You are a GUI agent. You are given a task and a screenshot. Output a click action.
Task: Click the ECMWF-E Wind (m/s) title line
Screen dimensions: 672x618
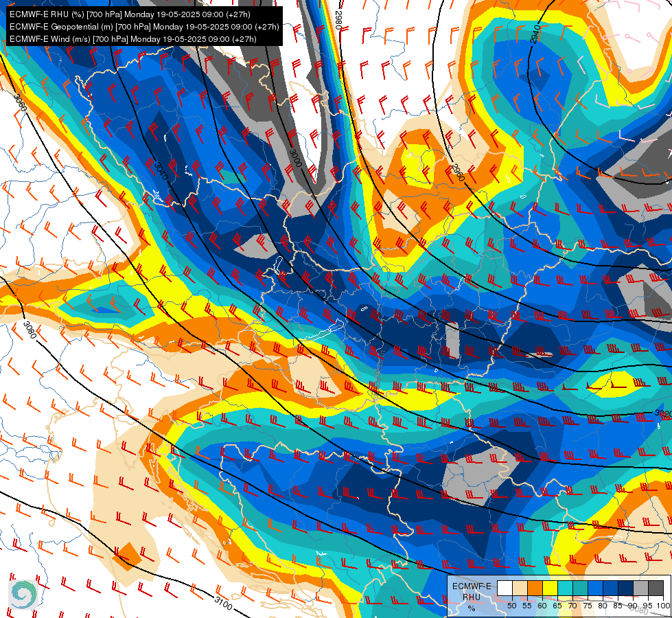tap(133, 39)
